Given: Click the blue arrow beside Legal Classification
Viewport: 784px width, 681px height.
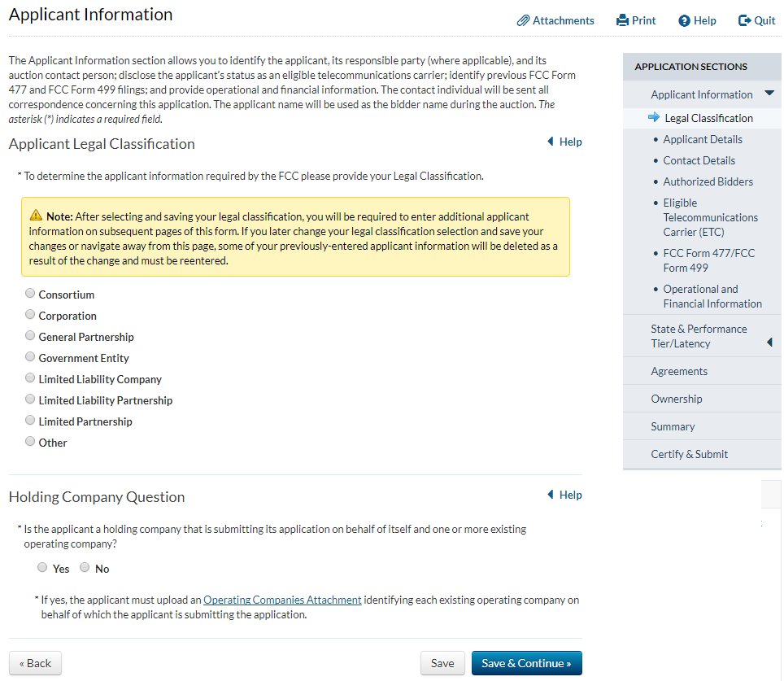Looking at the screenshot, I should point(654,118).
